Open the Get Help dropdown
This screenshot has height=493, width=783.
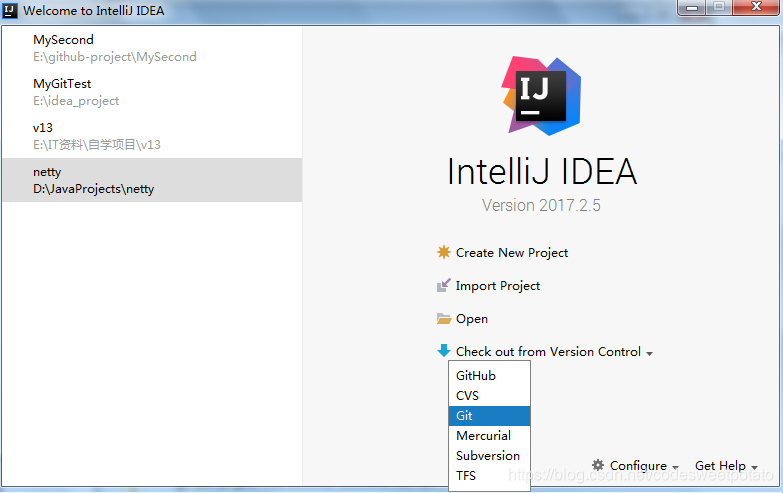tap(726, 466)
